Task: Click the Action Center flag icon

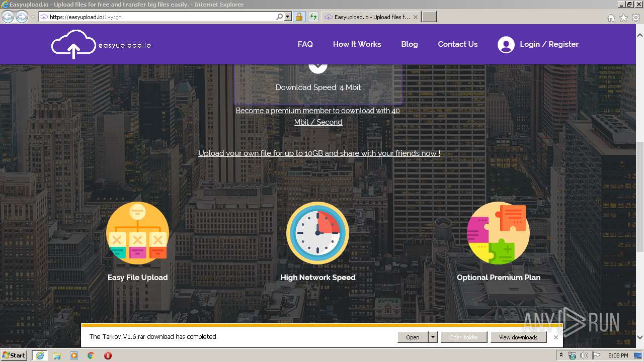Action: [596, 355]
